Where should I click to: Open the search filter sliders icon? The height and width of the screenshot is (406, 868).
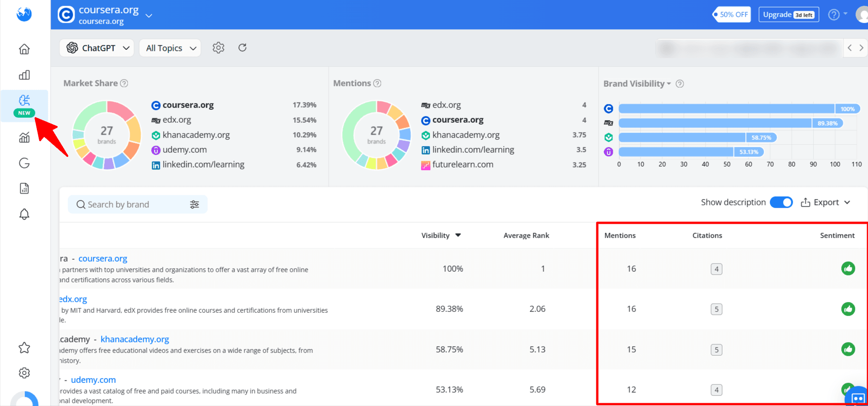tap(195, 204)
